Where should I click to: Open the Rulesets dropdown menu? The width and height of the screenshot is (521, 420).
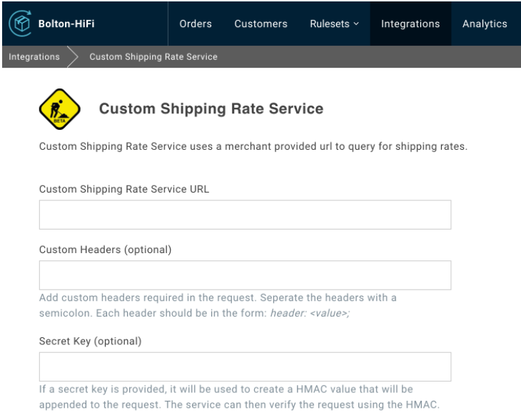pos(335,24)
